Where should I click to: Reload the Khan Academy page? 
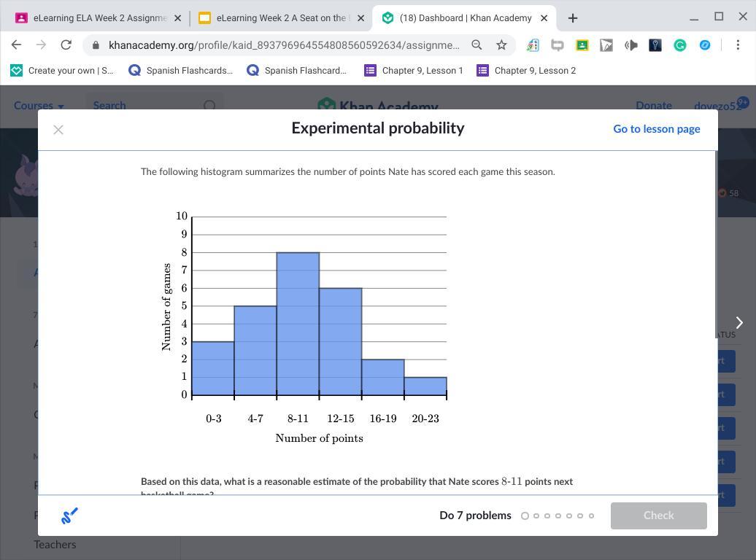tap(66, 44)
